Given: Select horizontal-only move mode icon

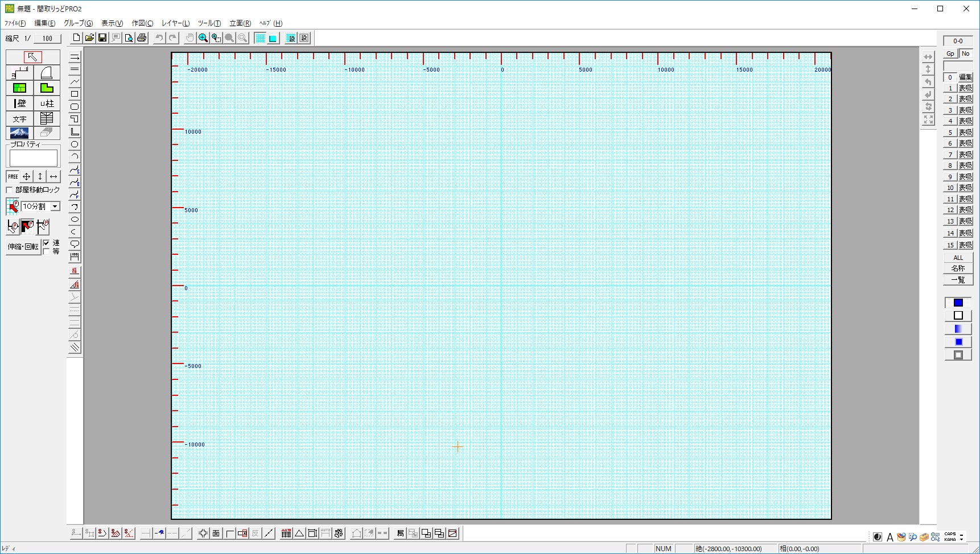Looking at the screenshot, I should coord(53,176).
